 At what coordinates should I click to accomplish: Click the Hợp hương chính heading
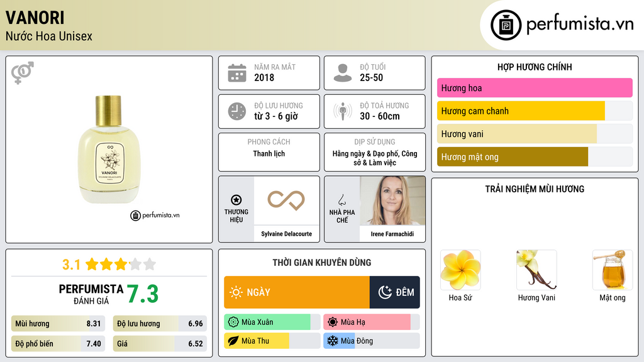pos(535,67)
